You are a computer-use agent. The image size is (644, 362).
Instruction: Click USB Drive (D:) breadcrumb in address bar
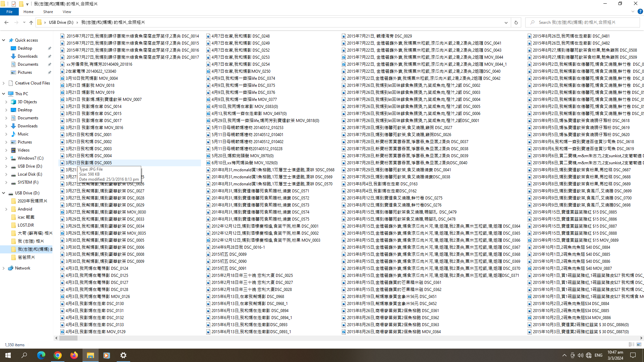pyautogui.click(x=61, y=22)
